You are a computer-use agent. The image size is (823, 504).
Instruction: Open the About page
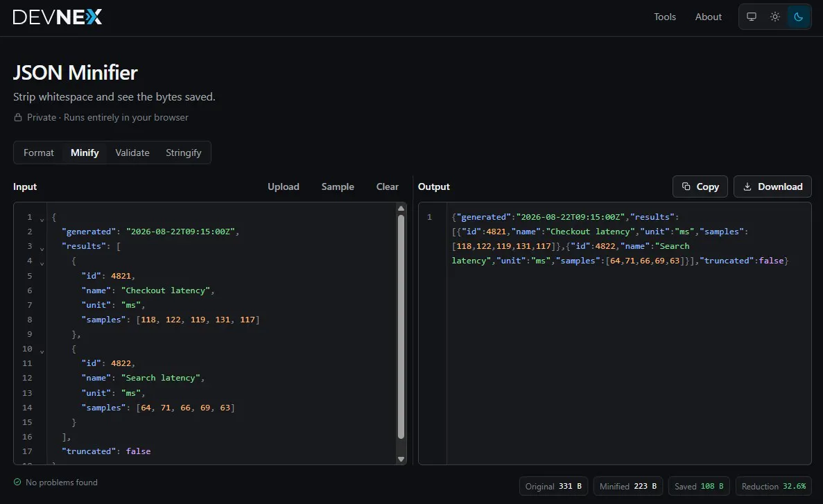708,17
